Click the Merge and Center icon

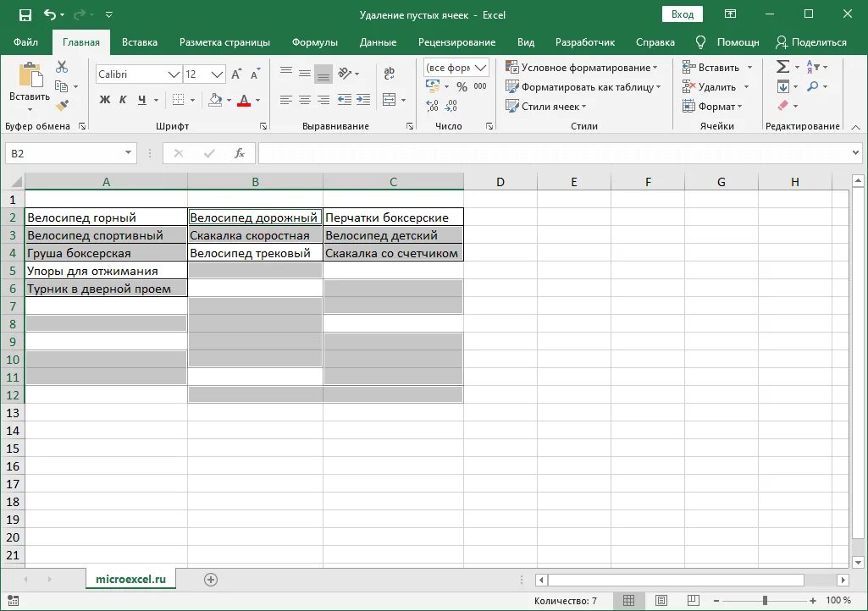(x=390, y=100)
